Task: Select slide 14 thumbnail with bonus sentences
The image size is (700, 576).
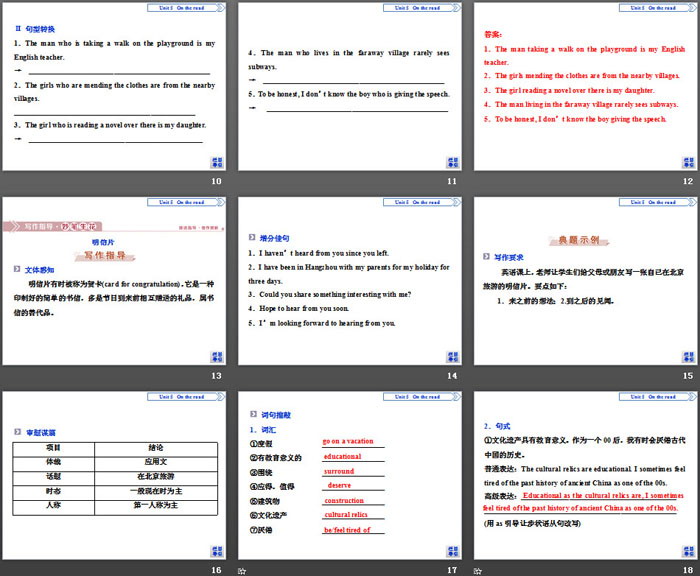Action: pyautogui.click(x=350, y=281)
